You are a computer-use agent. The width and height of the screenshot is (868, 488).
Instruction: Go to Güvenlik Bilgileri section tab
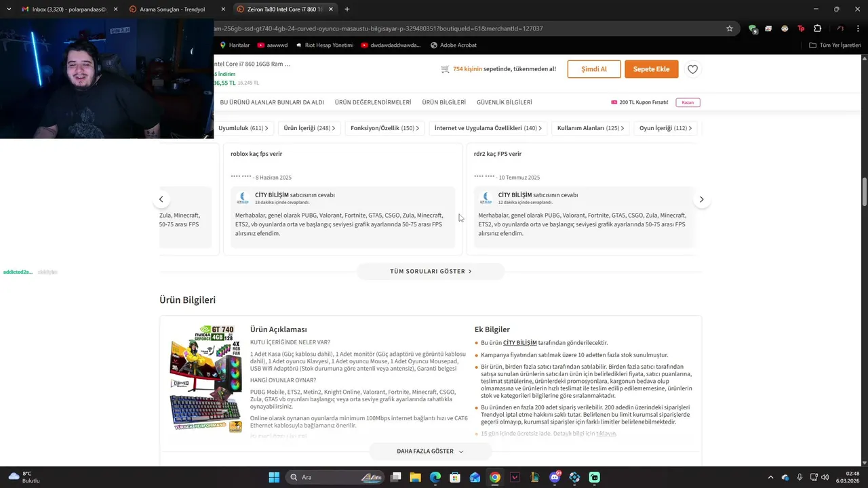[x=504, y=102]
